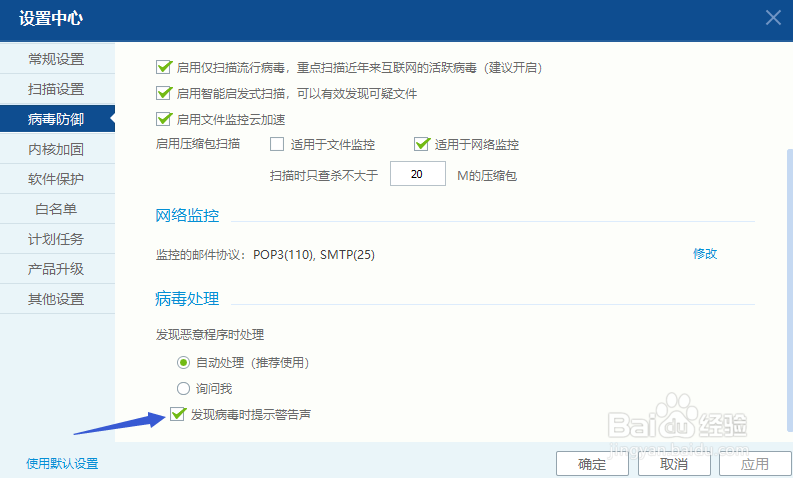Image resolution: width=793 pixels, height=478 pixels.
Task: Open 其他设置 in sidebar
Action: [57, 299]
